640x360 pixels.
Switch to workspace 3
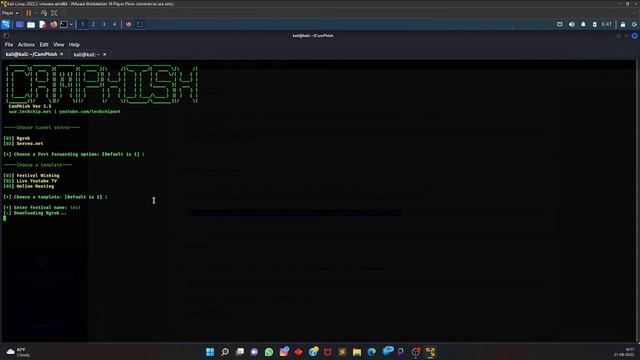point(104,24)
